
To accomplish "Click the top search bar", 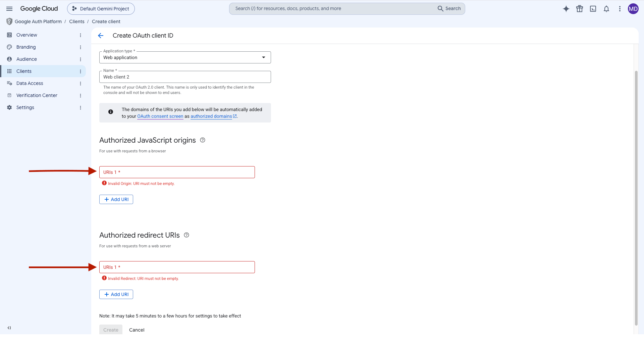I will [x=347, y=9].
